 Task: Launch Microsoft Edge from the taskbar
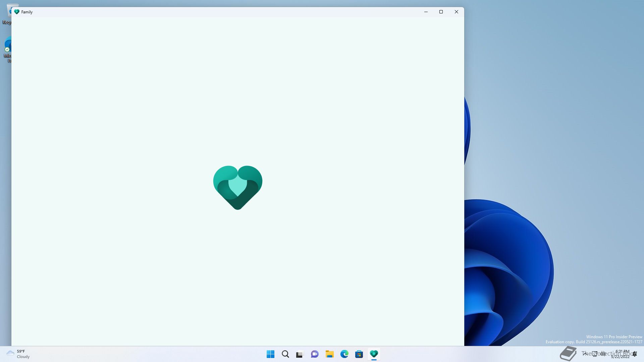pos(344,354)
